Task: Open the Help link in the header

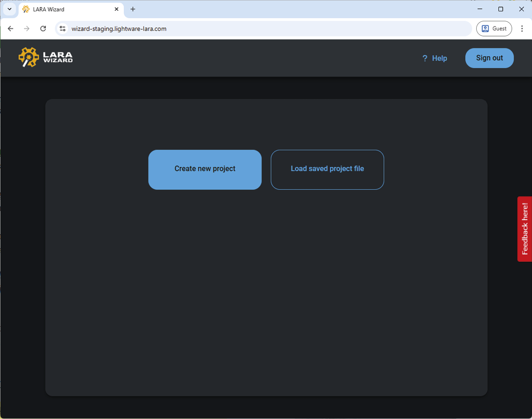Action: (435, 58)
